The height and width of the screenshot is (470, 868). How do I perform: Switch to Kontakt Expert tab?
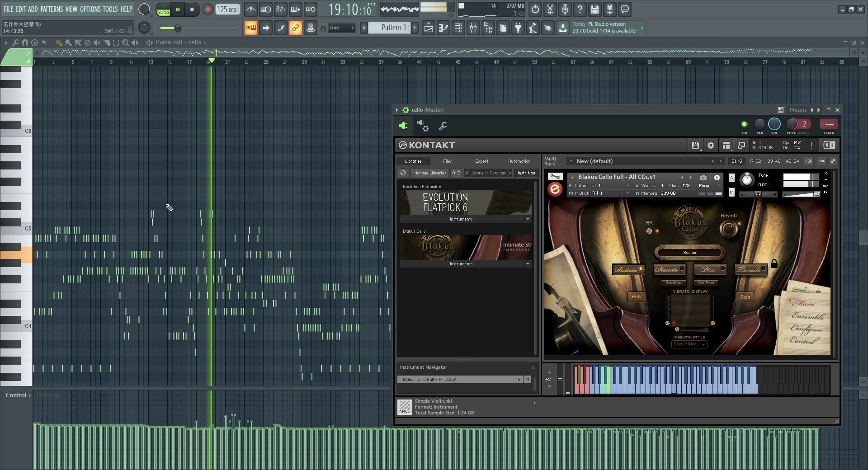[481, 161]
